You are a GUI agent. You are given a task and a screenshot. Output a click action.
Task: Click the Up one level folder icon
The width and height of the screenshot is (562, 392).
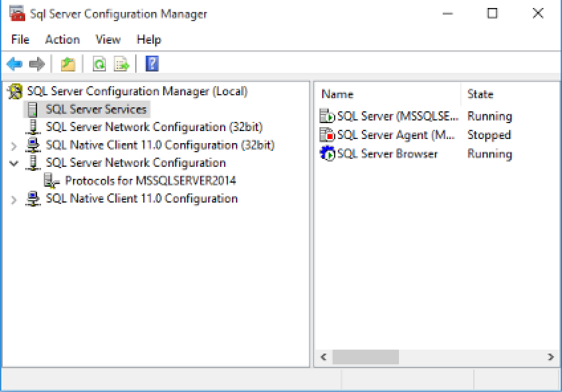pyautogui.click(x=68, y=64)
